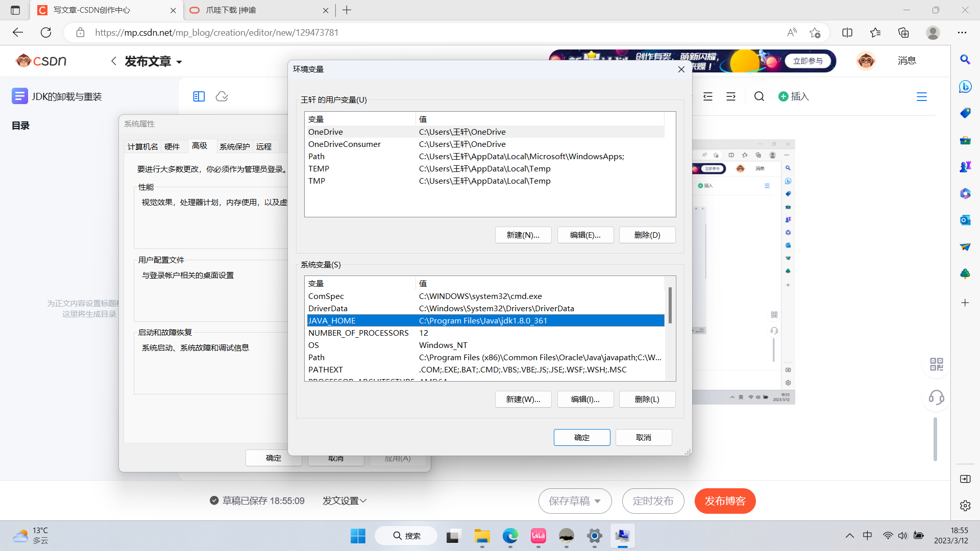Toggle the editor layout panel icon
Screen dimensions: 980x551
click(x=199, y=96)
